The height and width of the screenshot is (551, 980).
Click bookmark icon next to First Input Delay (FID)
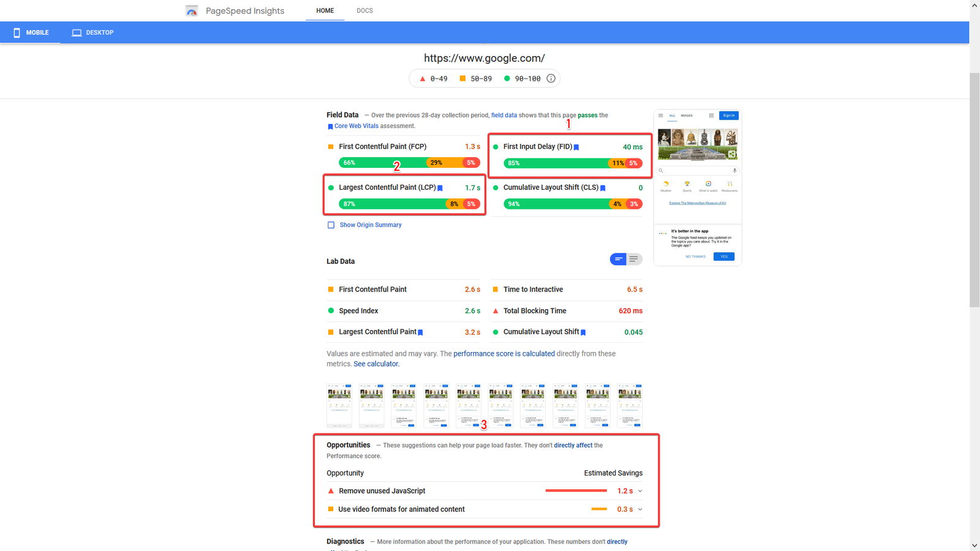(x=576, y=147)
